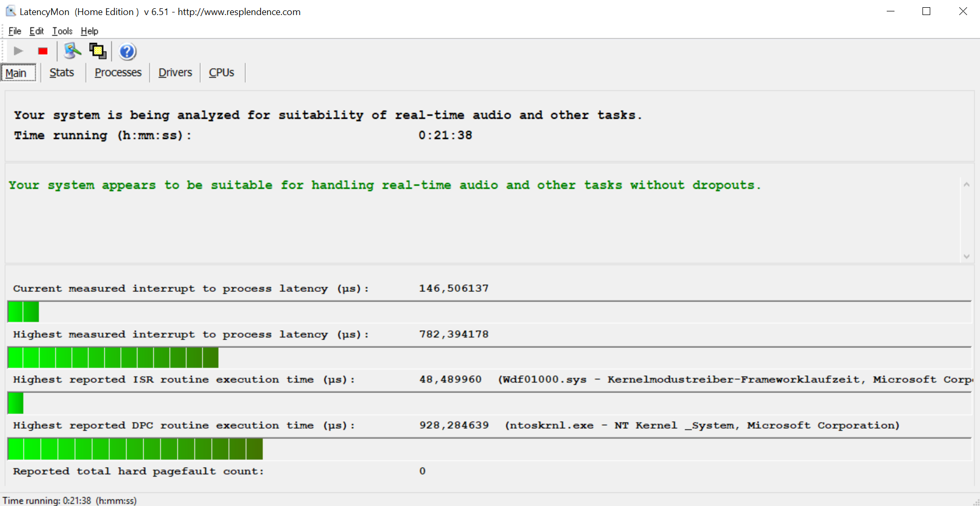Image resolution: width=980 pixels, height=506 pixels.
Task: Maximize the LatencyMon window
Action: tap(926, 11)
